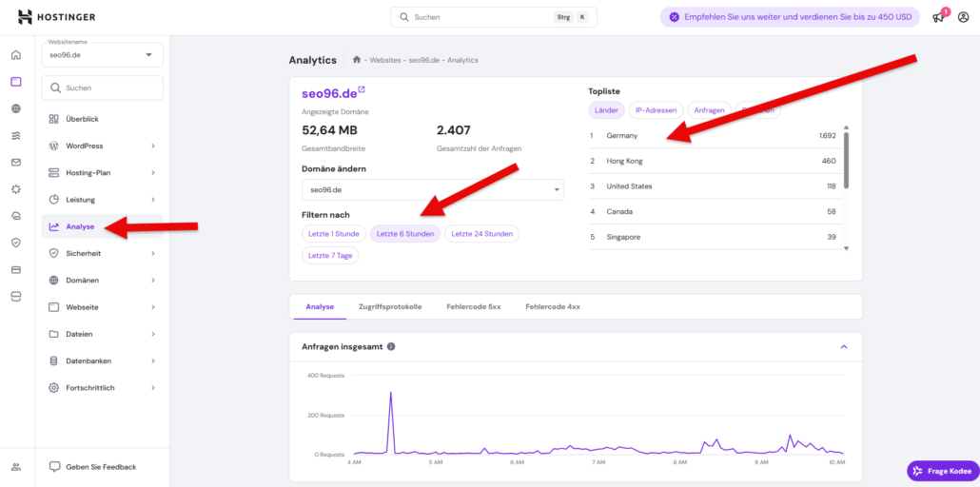Switch to the Analyse tab
The width and height of the screenshot is (980, 487).
click(320, 307)
